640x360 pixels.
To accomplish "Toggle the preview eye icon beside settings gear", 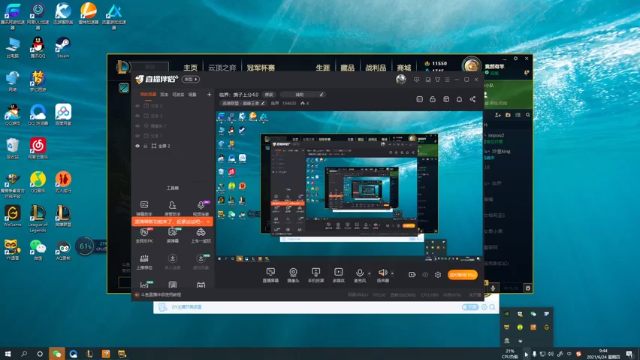I will [x=425, y=275].
